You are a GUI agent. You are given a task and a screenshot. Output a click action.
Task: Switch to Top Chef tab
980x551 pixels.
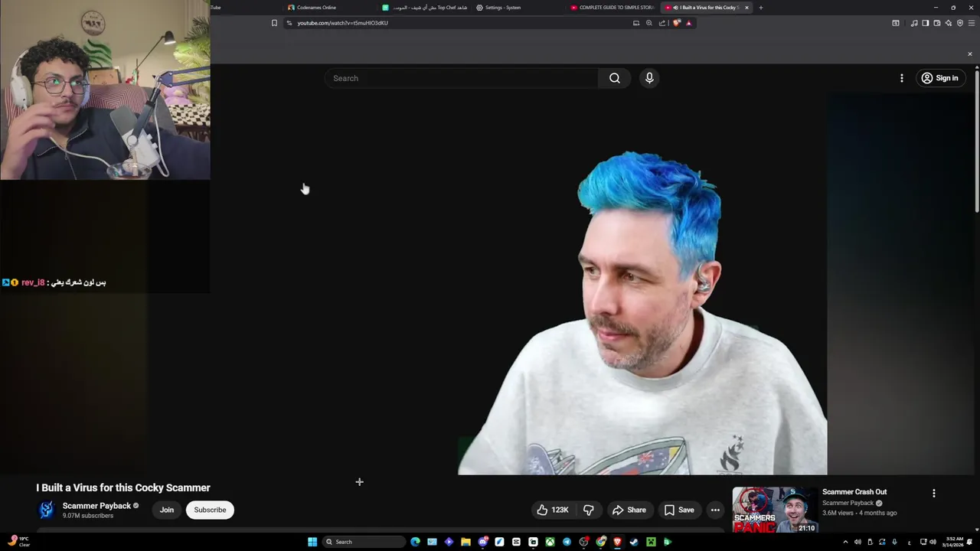[425, 8]
